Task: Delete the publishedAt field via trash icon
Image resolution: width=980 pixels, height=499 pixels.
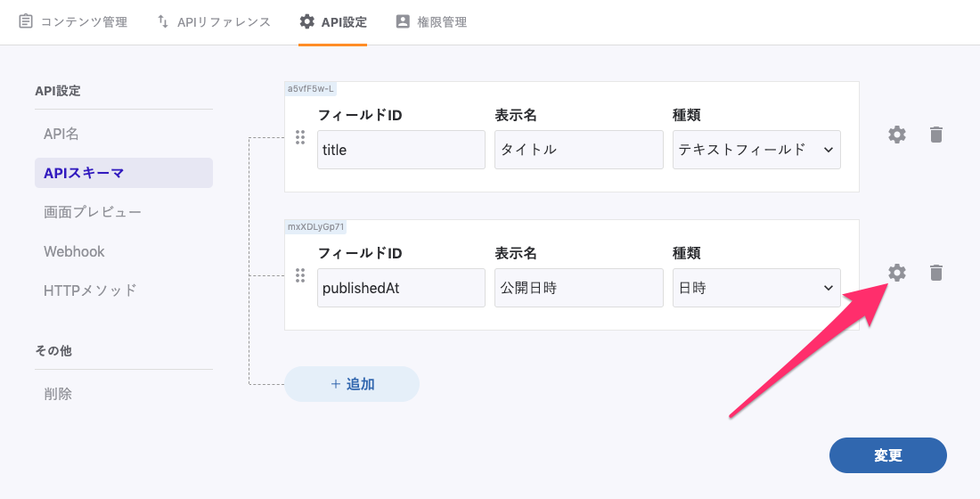Action: point(935,273)
